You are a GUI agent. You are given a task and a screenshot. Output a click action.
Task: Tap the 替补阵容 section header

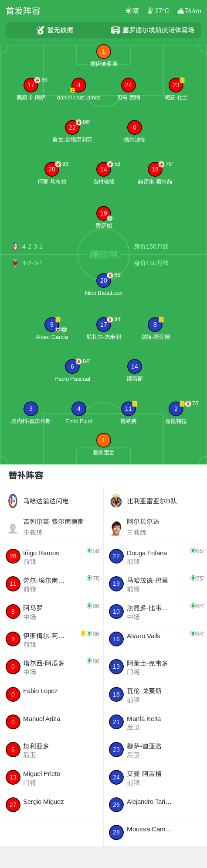26,475
